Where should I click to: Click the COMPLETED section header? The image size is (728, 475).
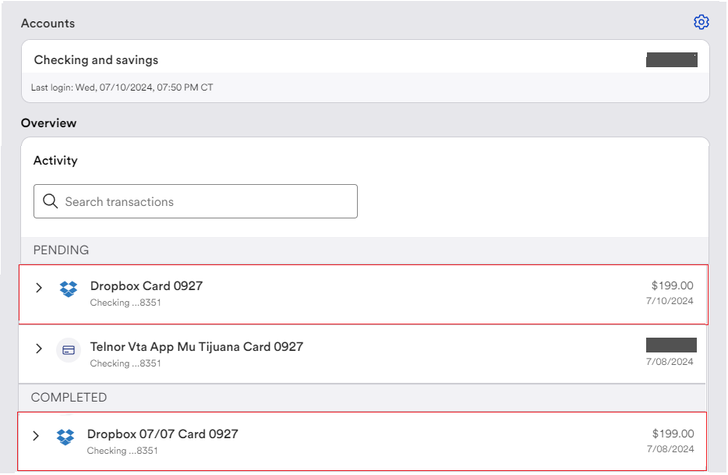[69, 398]
